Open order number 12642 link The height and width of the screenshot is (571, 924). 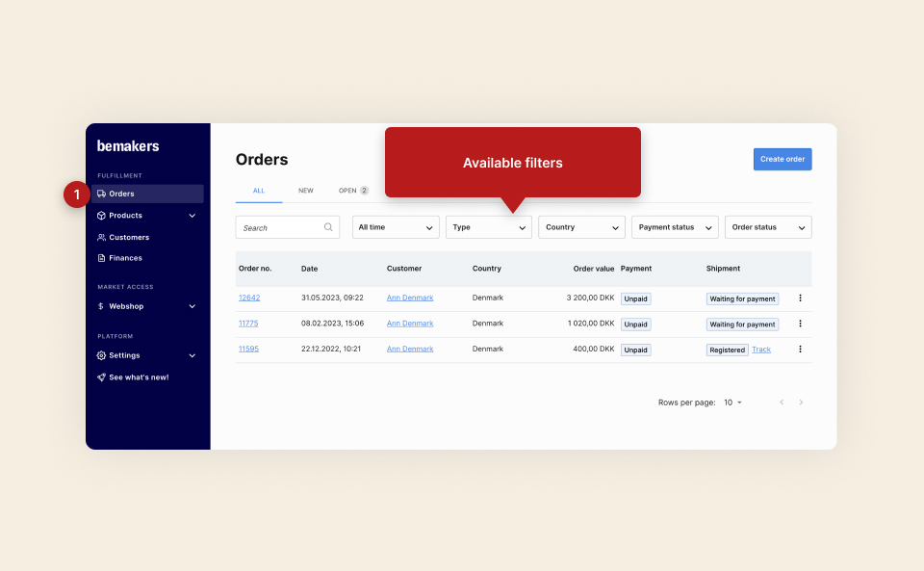[249, 298]
